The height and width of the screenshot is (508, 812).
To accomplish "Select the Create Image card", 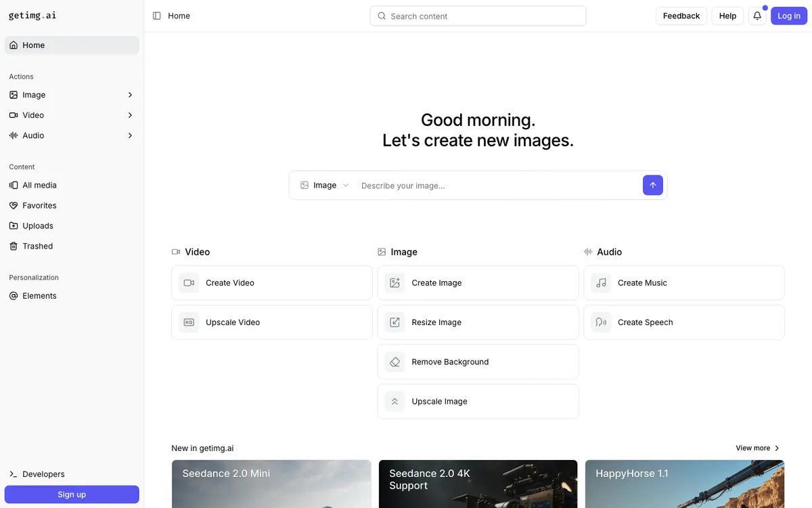I will coord(478,283).
